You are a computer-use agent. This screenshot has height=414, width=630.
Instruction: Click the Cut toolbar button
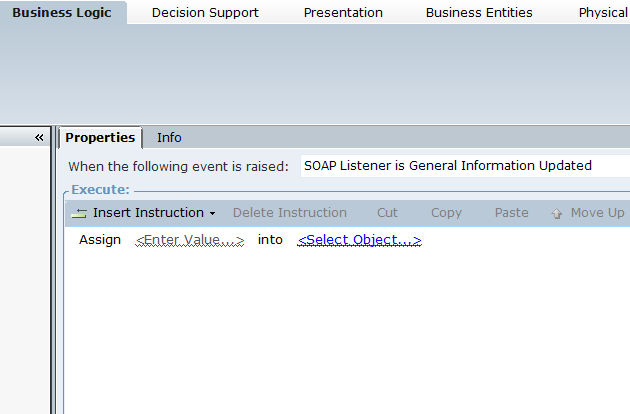pos(387,213)
